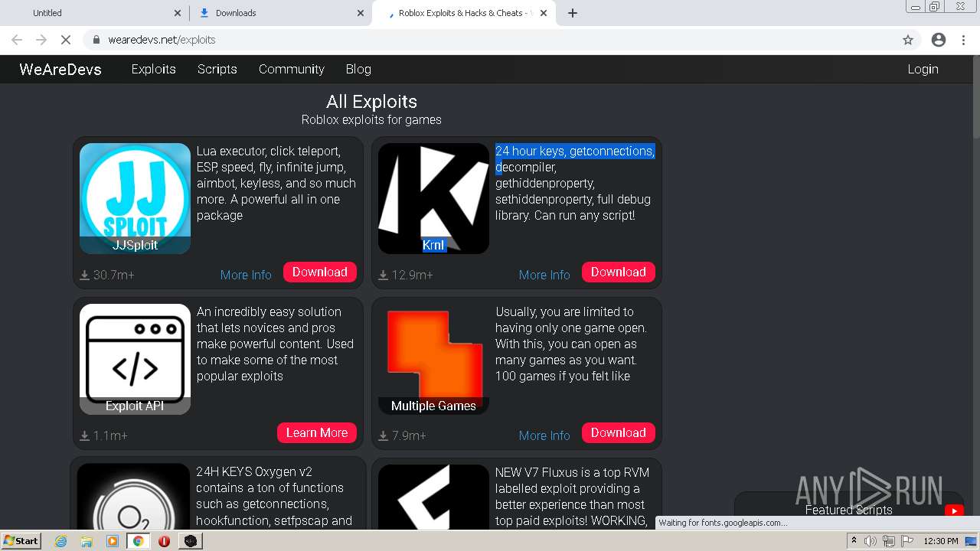Click Exploit API download count icon
980x551 pixels.
tap(85, 435)
